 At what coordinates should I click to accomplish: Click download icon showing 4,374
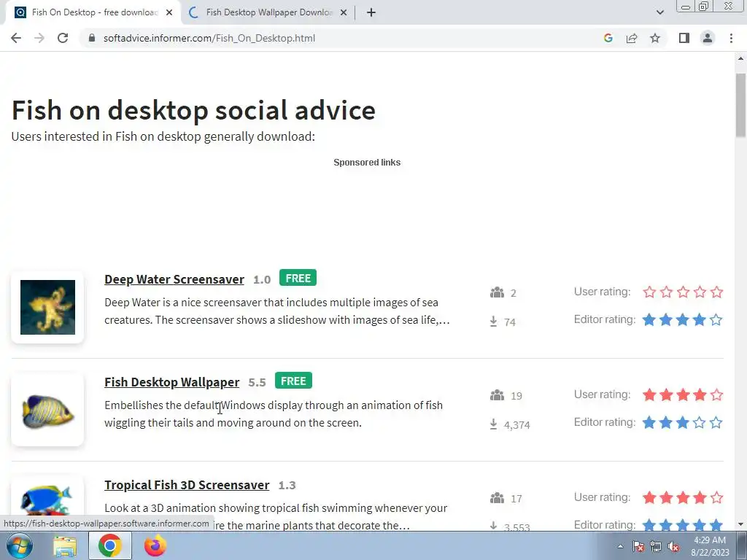[x=494, y=424]
